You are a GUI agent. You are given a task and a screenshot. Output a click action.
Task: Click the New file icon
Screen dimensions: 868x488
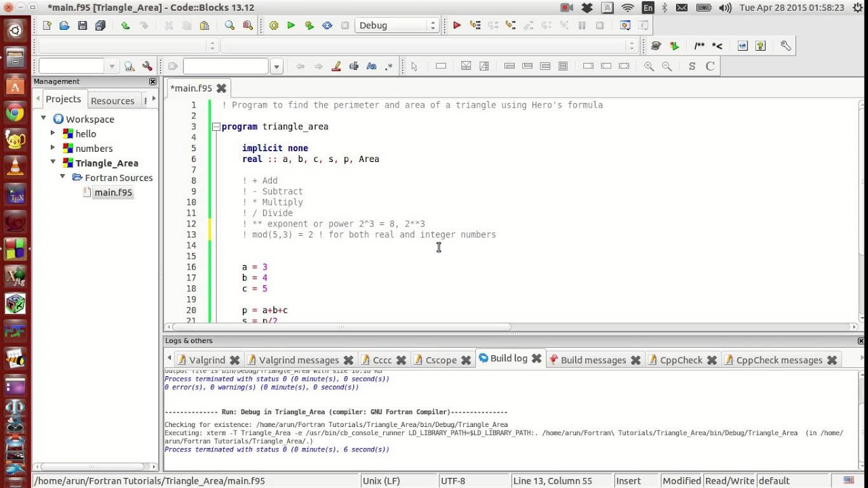[47, 25]
